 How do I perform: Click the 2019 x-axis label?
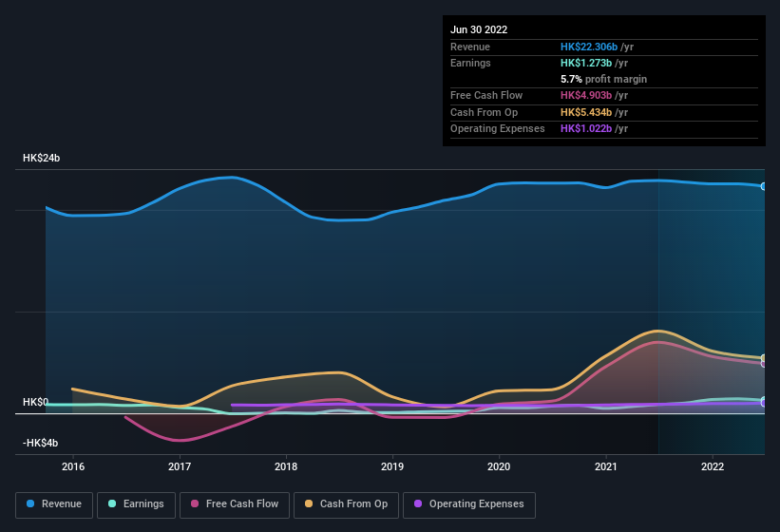392,466
